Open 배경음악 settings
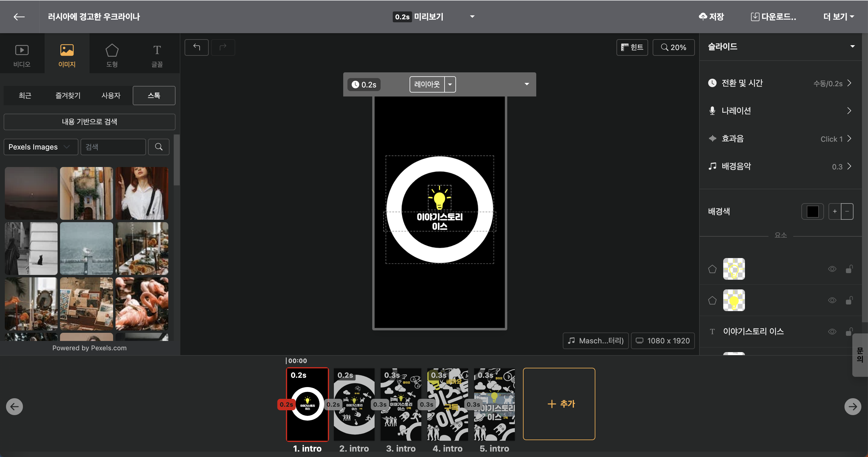868x457 pixels. (x=780, y=166)
